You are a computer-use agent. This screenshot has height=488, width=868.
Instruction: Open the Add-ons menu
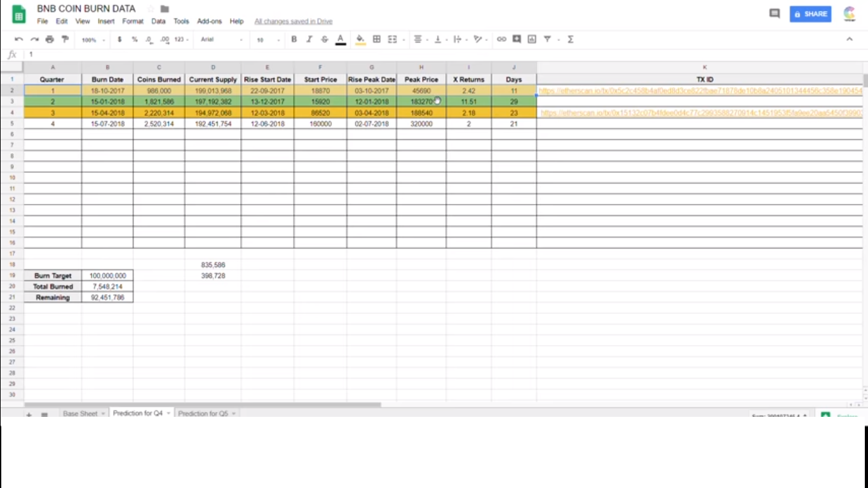tap(209, 21)
